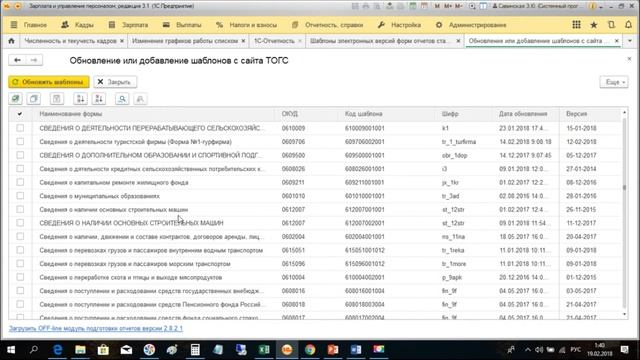
Task: Open Word from taskbar
Action: (356, 350)
